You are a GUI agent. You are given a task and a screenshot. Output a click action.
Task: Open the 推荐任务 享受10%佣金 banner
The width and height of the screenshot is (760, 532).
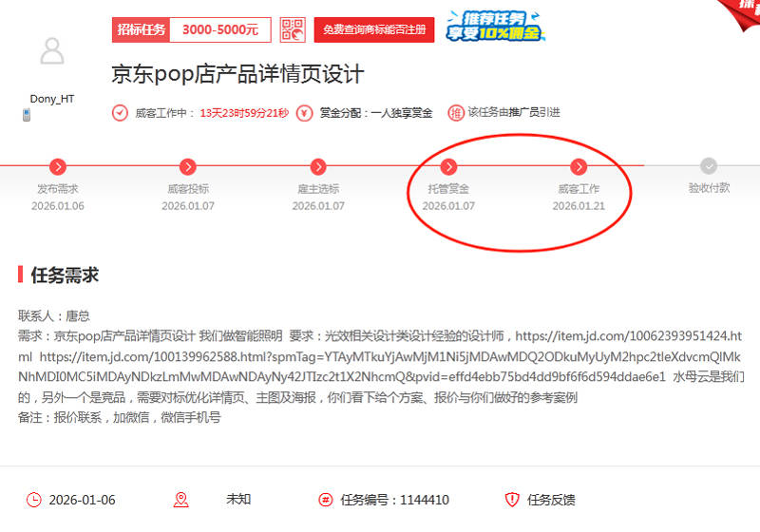tap(495, 26)
